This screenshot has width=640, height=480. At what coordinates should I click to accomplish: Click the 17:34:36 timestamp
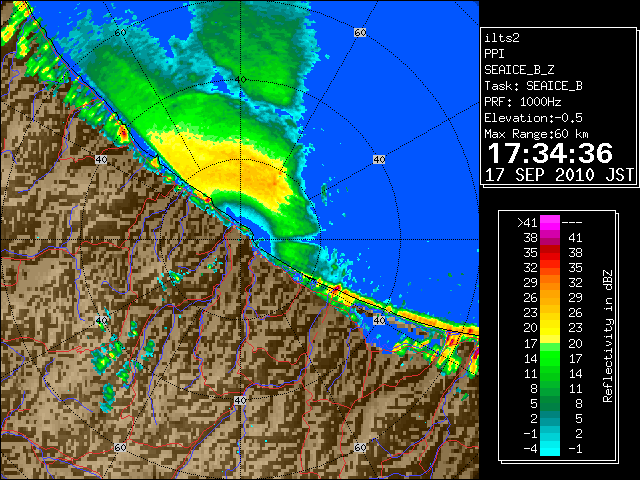(x=550, y=153)
